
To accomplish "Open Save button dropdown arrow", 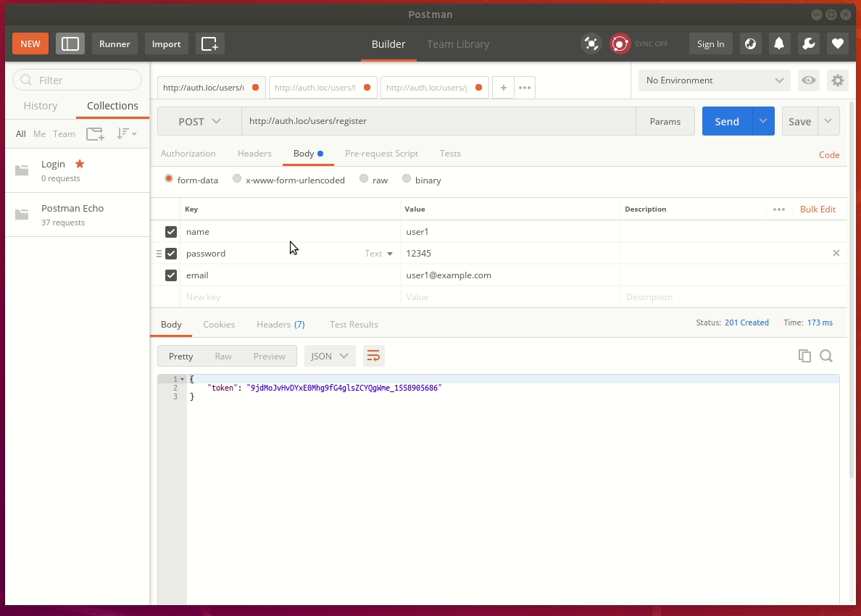I will pyautogui.click(x=828, y=121).
